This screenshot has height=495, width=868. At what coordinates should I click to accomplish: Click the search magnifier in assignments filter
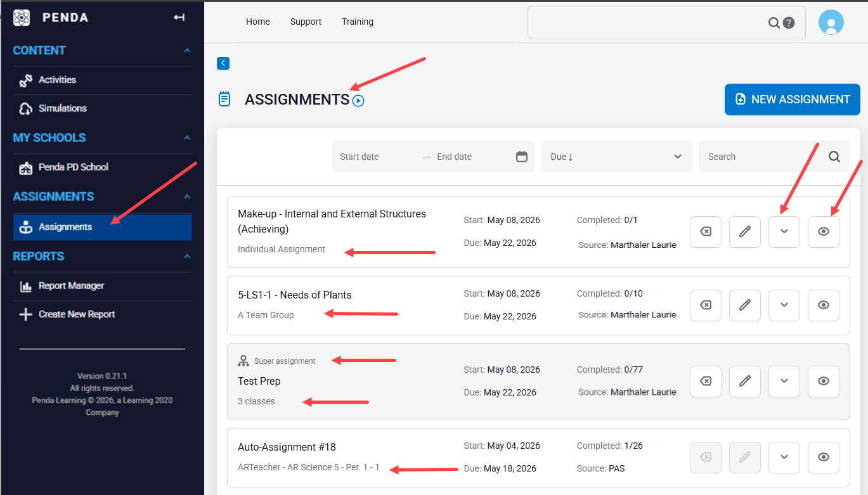click(x=834, y=157)
